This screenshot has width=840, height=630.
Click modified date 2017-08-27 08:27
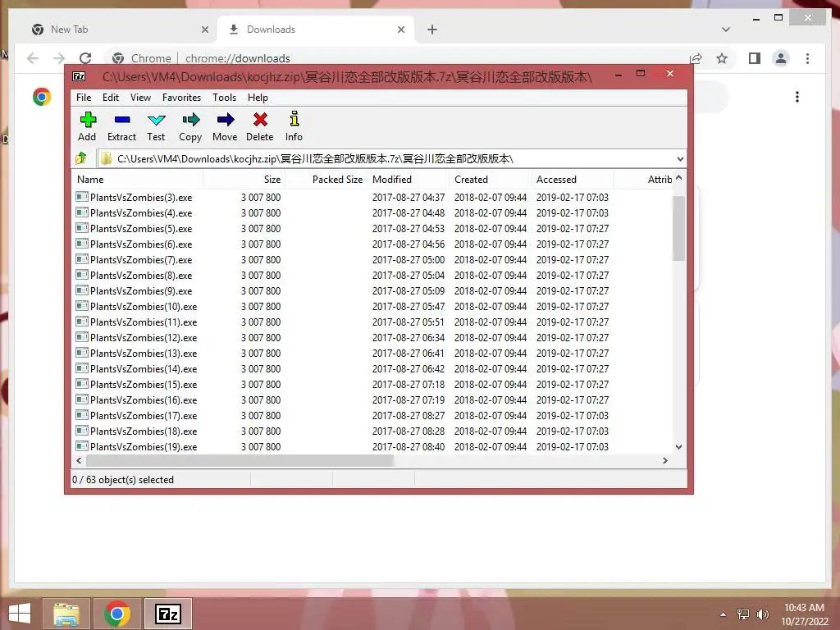(x=409, y=416)
